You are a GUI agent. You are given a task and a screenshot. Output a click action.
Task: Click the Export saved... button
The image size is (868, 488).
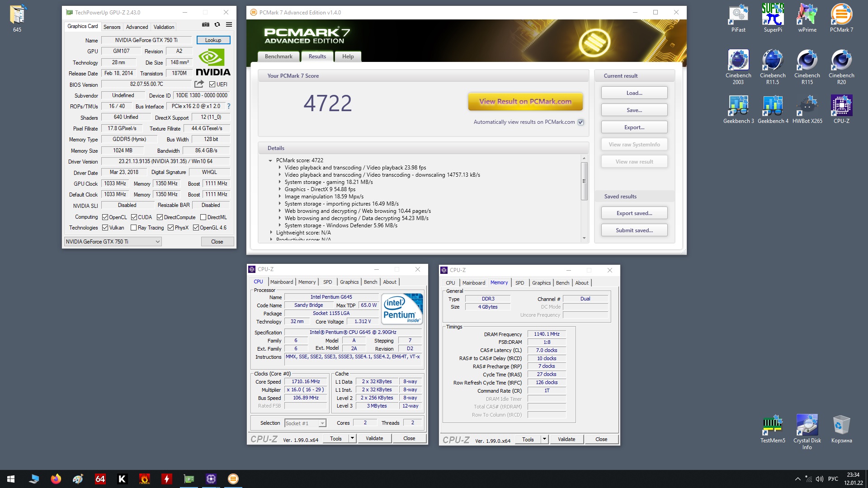(x=634, y=213)
